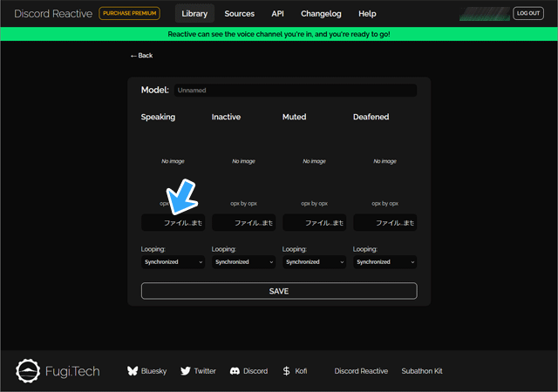Click the Discord logo icon in footer
Screen dimensions: 558x392
[235, 371]
